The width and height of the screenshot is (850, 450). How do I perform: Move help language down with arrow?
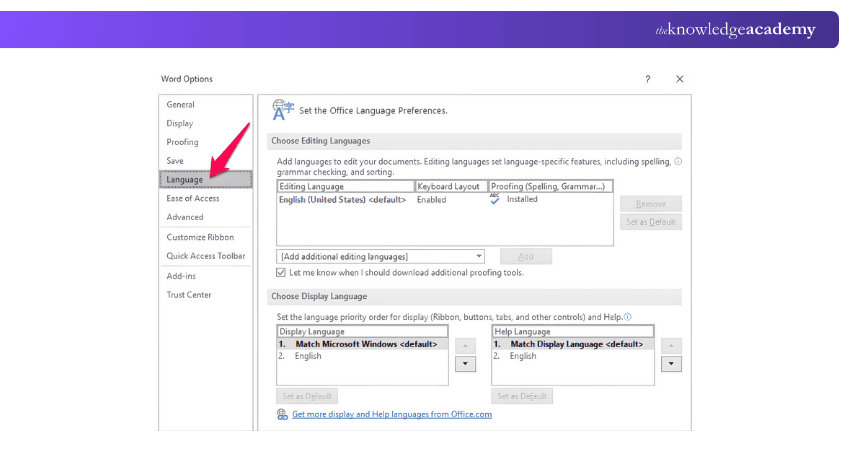tap(671, 364)
